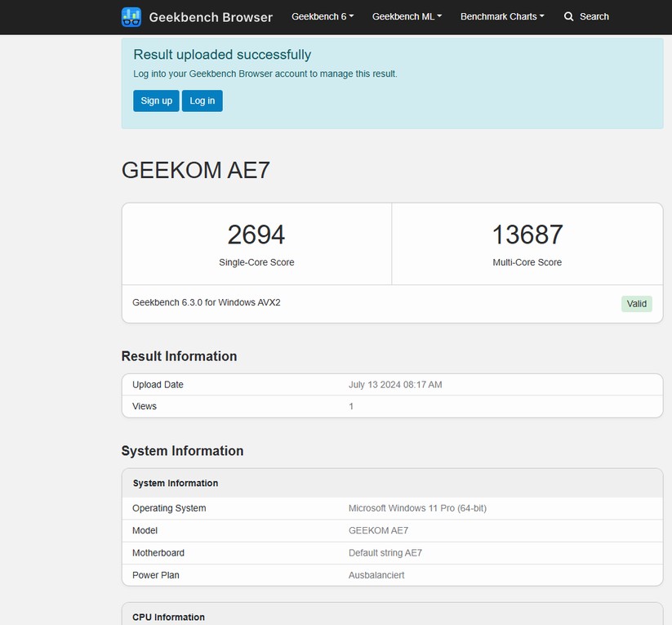Click the Operating System row label
The height and width of the screenshot is (625, 672).
[169, 508]
